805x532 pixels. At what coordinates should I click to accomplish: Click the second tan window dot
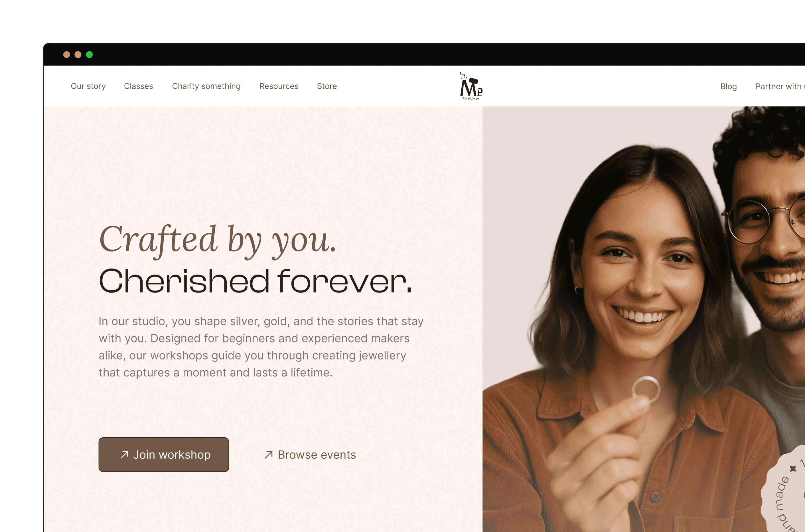(78, 55)
